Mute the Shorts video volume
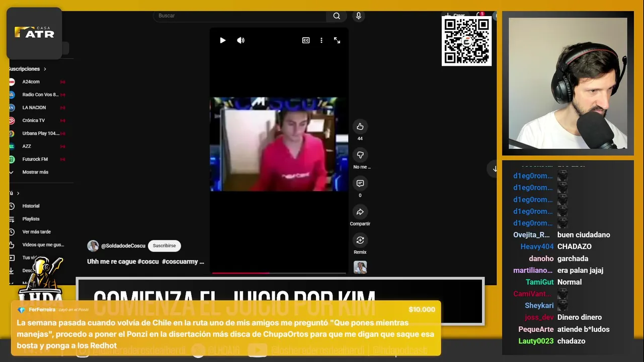The width and height of the screenshot is (644, 362). click(x=240, y=40)
